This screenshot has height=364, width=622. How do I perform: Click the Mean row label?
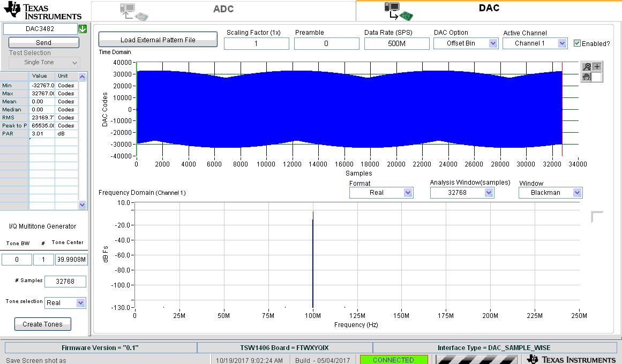click(14, 102)
